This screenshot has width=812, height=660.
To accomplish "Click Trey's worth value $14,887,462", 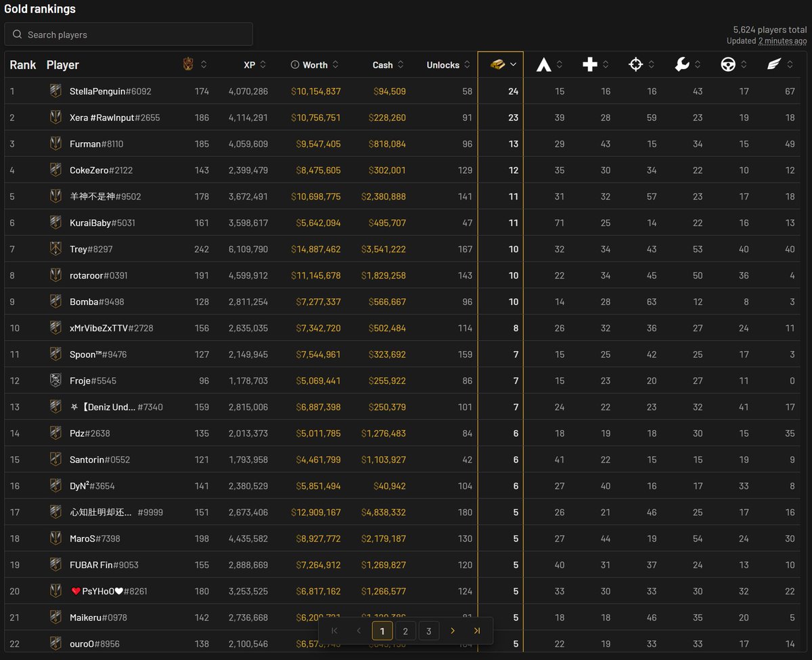I will pos(316,249).
